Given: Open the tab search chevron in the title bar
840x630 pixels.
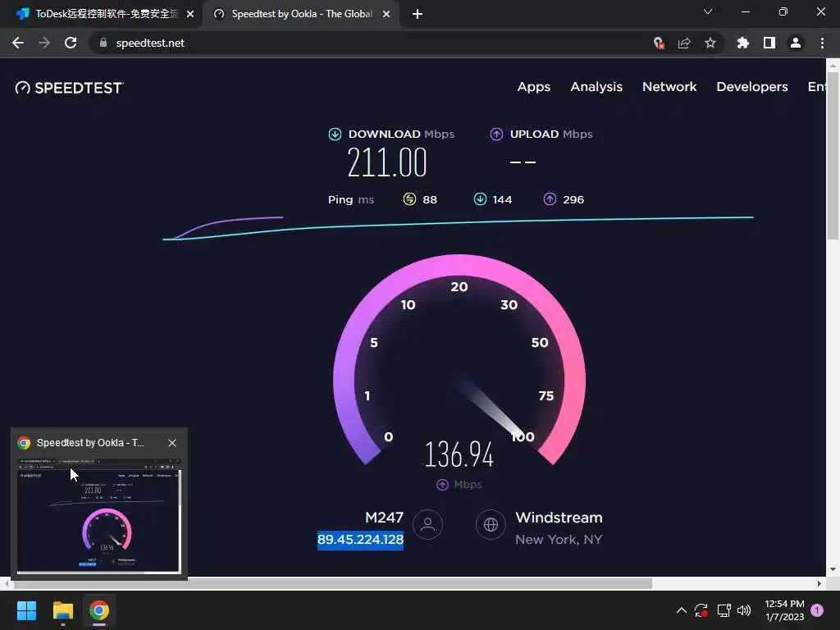Looking at the screenshot, I should click(x=708, y=11).
